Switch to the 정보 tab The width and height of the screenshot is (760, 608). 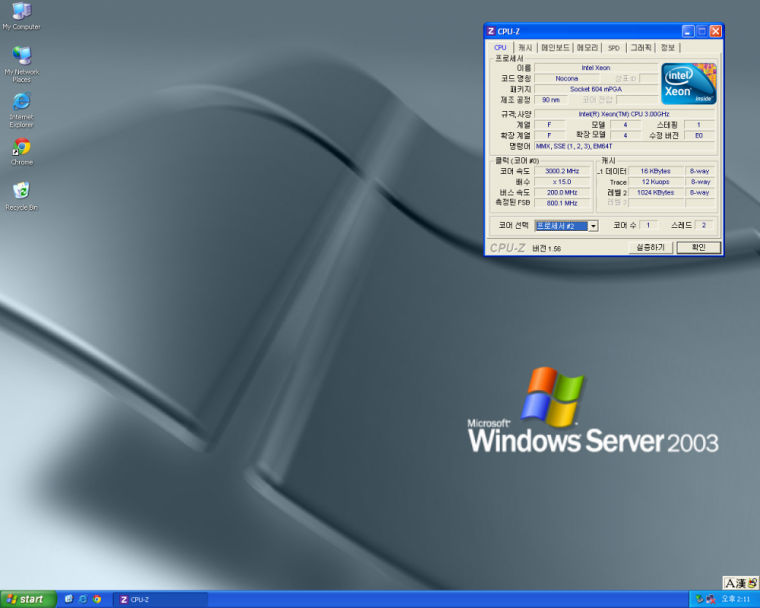point(668,48)
